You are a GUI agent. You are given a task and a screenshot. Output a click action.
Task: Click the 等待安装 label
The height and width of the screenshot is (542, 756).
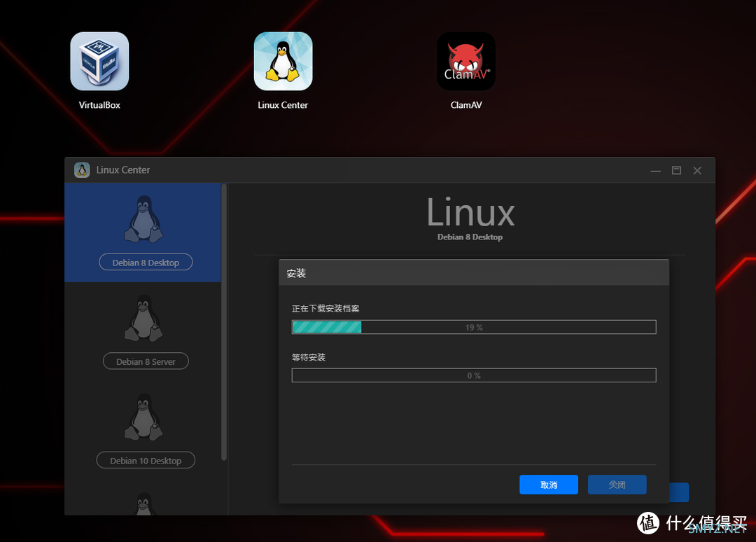pos(309,357)
